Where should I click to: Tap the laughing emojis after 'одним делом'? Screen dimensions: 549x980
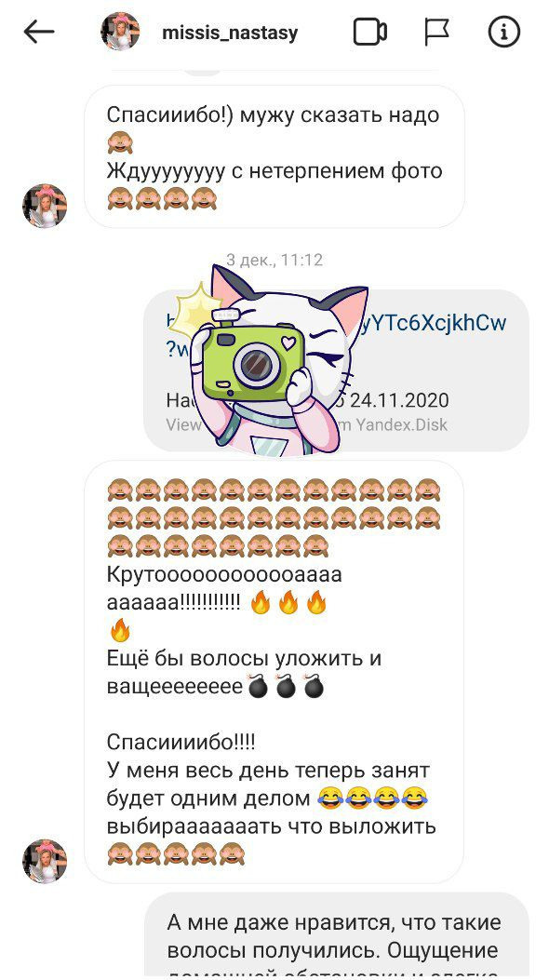point(372,799)
